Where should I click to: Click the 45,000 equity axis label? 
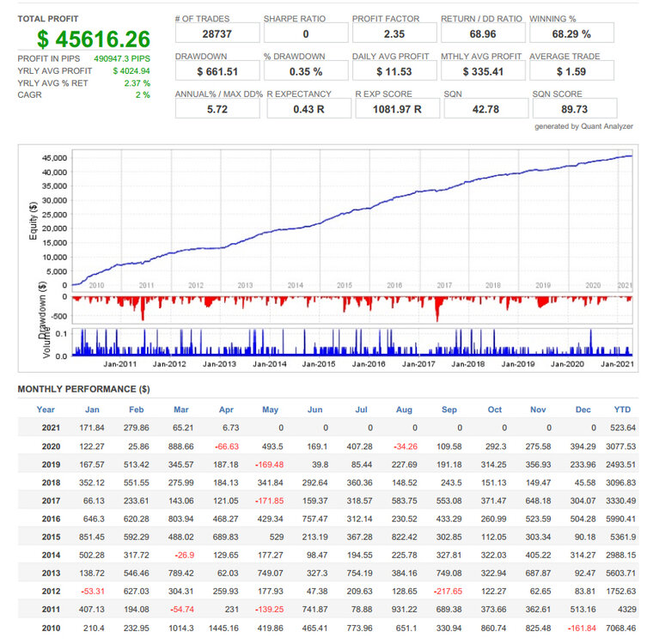(x=54, y=158)
